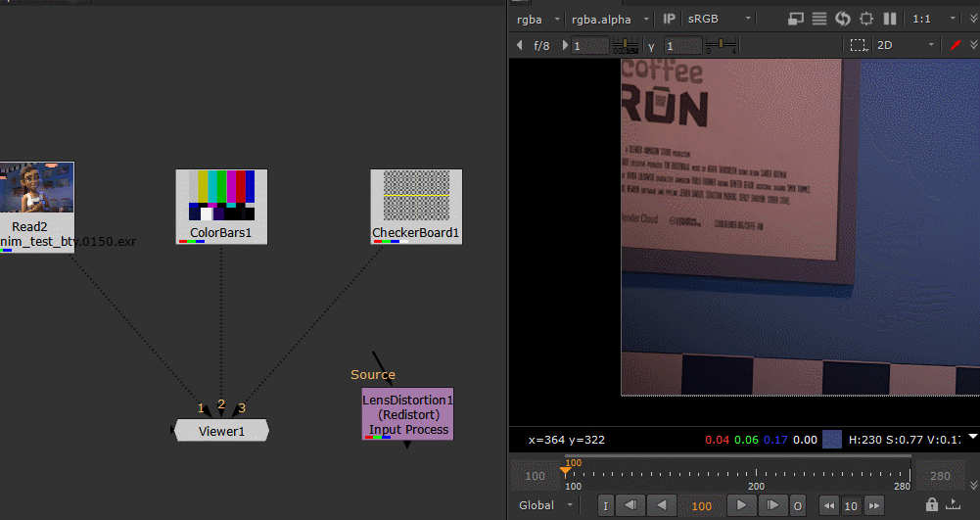Click the gamma y toggle label
This screenshot has width=980, height=520.
pos(651,46)
